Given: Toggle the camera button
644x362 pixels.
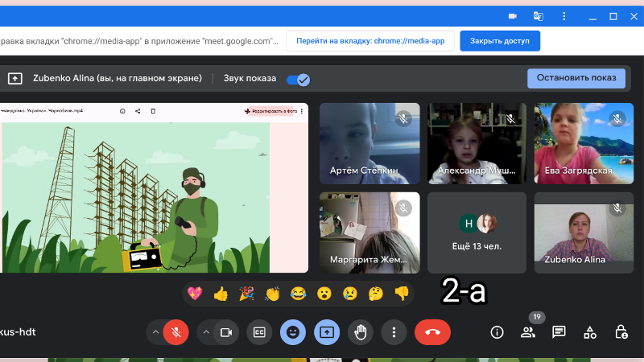Looking at the screenshot, I should [226, 332].
